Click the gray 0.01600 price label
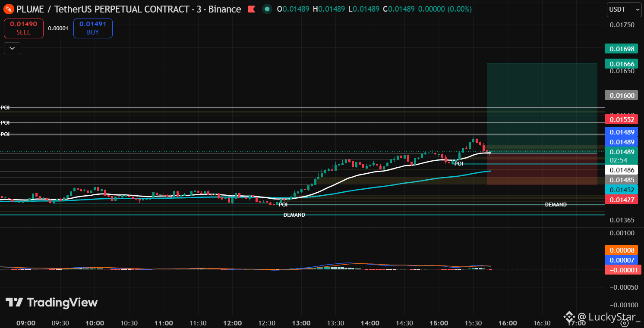 [622, 95]
